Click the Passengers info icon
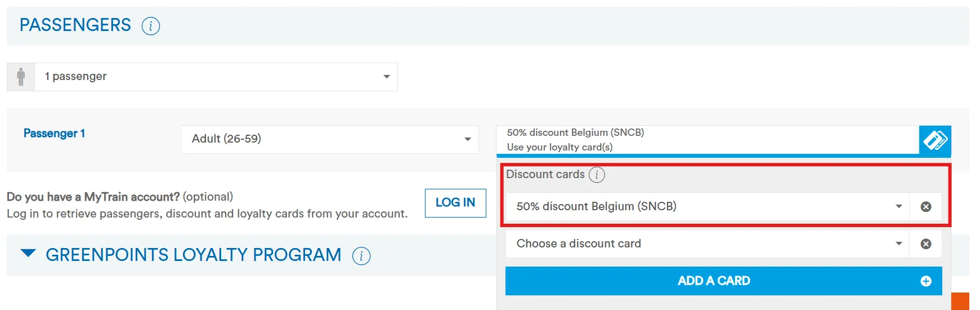The image size is (980, 310). point(151,26)
